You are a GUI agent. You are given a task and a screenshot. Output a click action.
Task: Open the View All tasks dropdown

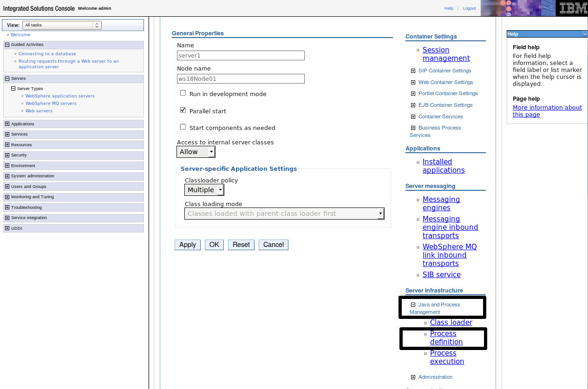coord(62,25)
